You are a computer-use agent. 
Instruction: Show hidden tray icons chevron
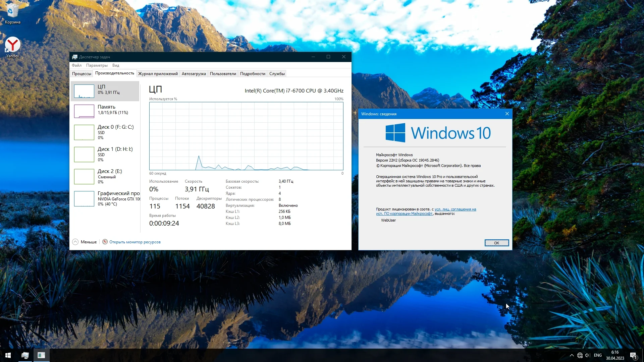pos(572,355)
